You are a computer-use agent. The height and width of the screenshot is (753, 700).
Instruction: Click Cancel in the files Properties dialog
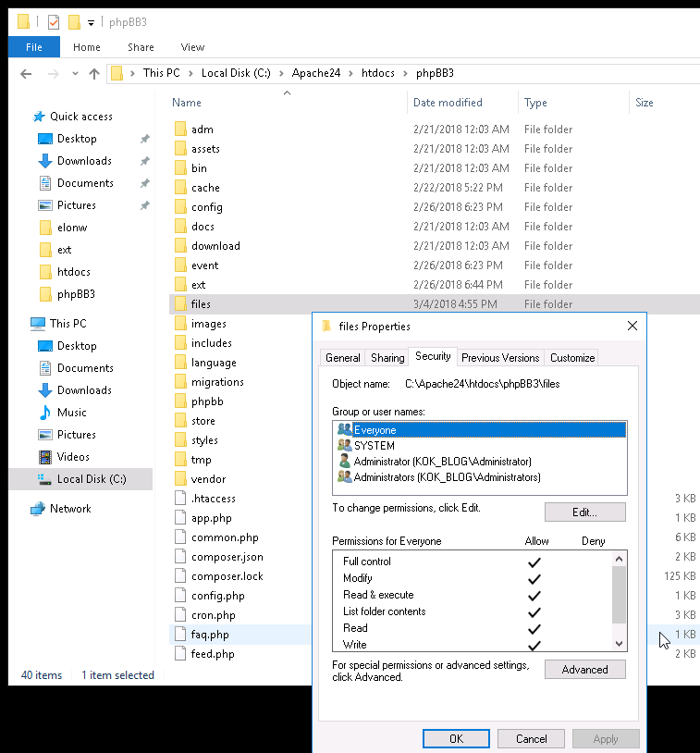point(531,738)
